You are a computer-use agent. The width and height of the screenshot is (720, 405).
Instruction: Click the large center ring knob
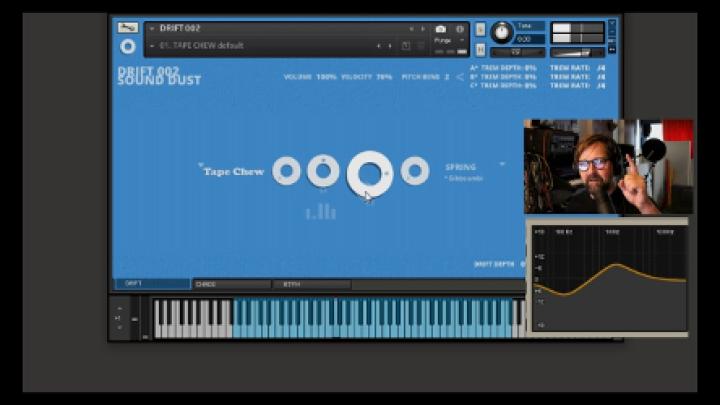[x=370, y=174]
